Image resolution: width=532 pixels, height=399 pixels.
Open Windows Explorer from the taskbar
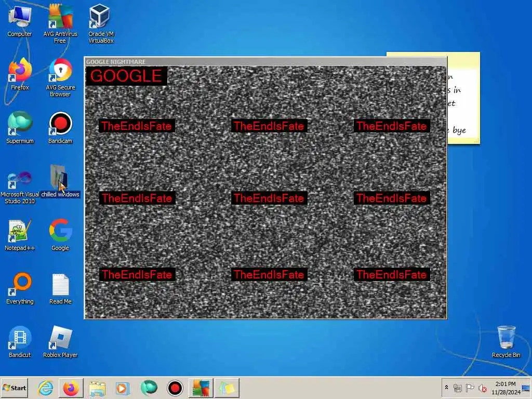point(97,388)
